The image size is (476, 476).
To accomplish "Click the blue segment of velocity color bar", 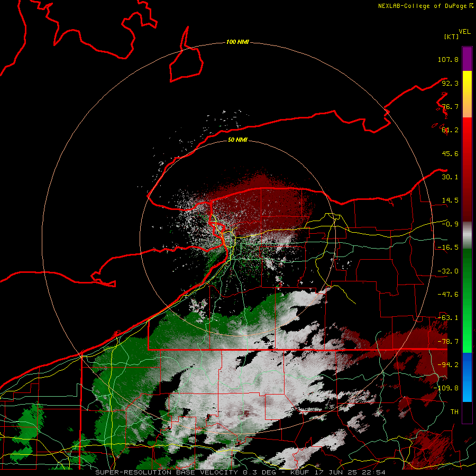I will point(467,377).
